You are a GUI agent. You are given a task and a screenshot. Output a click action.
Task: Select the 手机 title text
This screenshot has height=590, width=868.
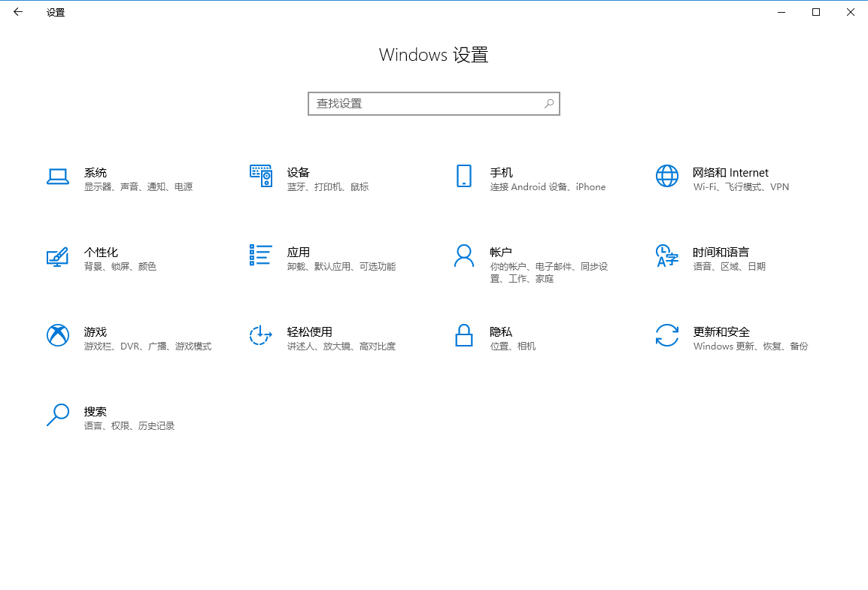(502, 173)
